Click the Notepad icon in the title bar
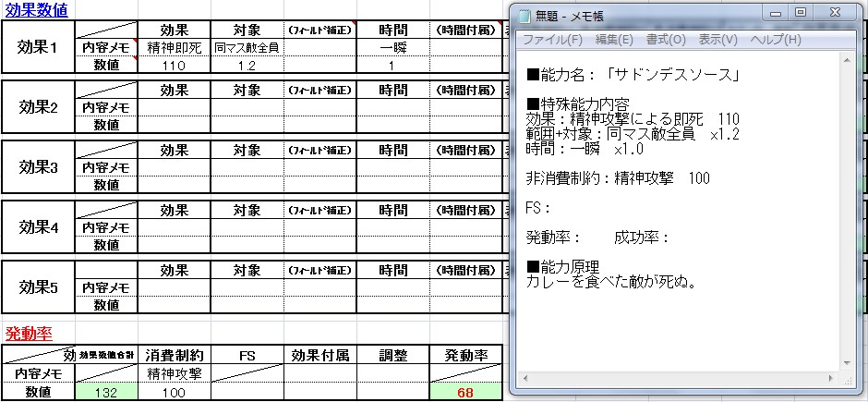This screenshot has width=868, height=402. pos(526,16)
